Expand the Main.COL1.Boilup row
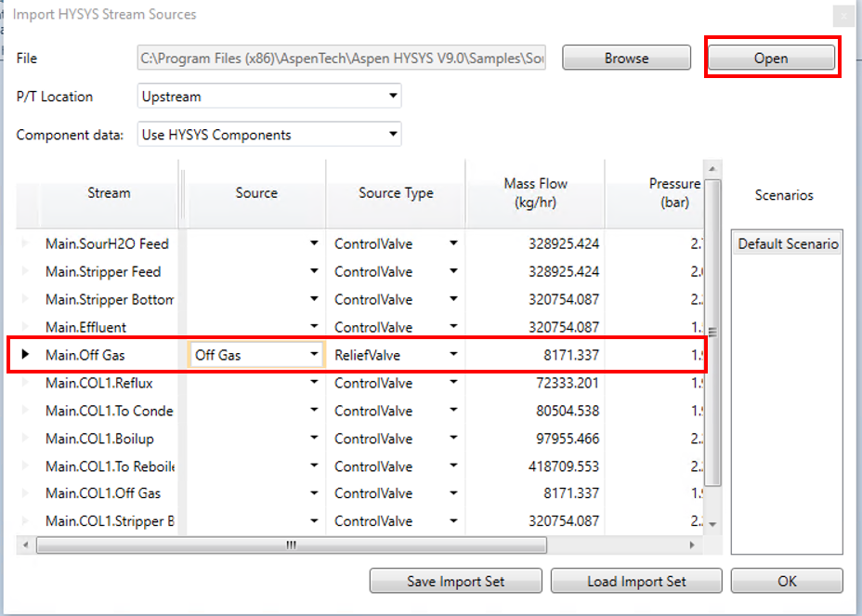The width and height of the screenshot is (862, 616). [25, 438]
